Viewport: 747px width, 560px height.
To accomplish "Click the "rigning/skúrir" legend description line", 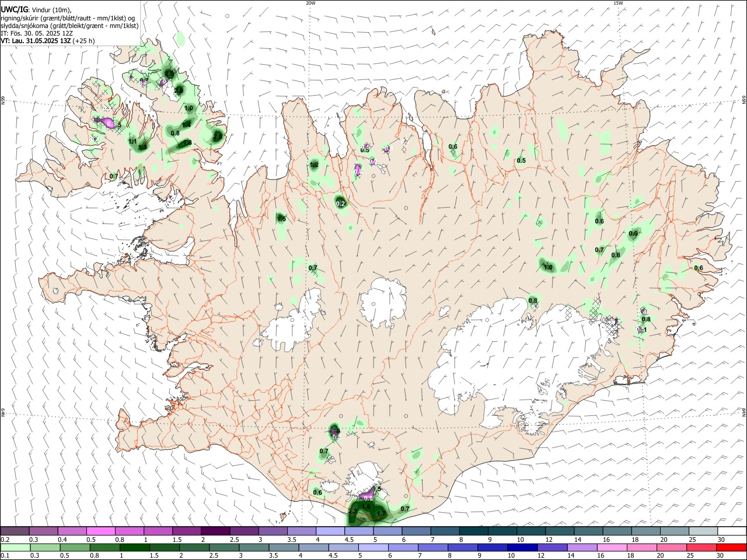I will pyautogui.click(x=68, y=17).
